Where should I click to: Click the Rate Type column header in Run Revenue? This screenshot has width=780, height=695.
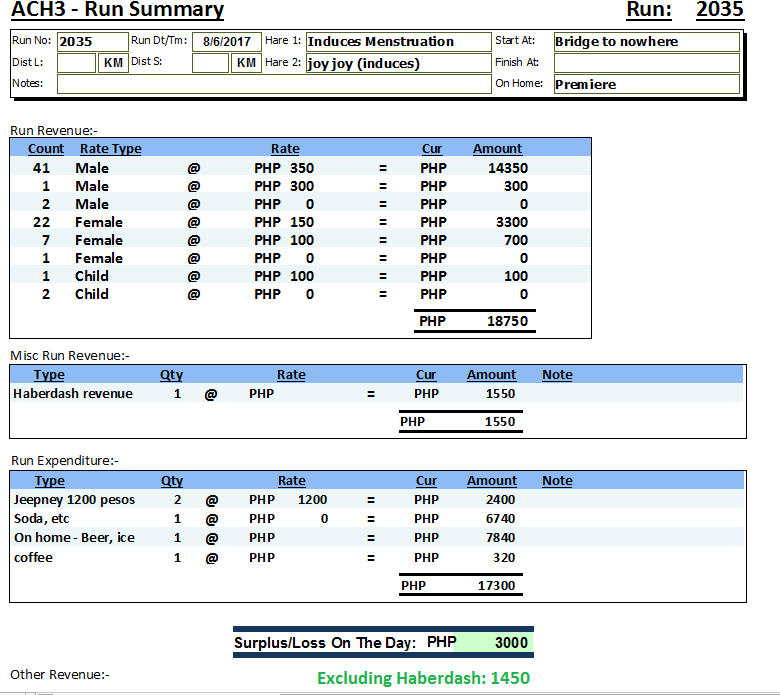click(110, 149)
